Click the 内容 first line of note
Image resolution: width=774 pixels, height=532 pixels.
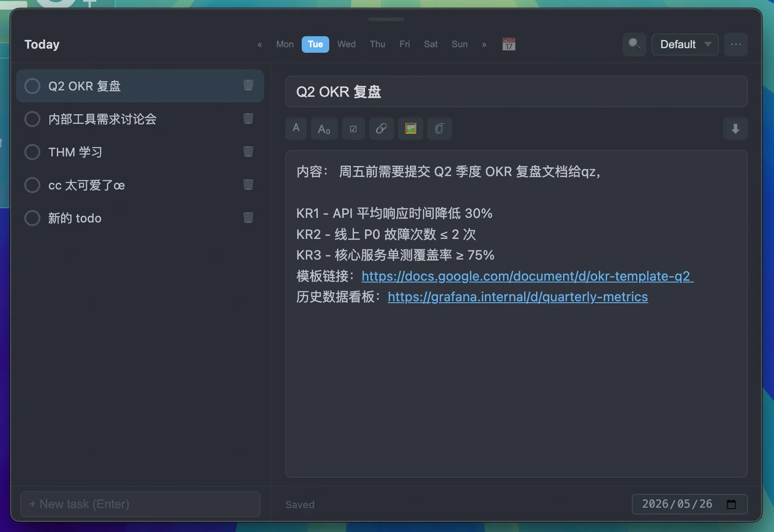coord(448,172)
